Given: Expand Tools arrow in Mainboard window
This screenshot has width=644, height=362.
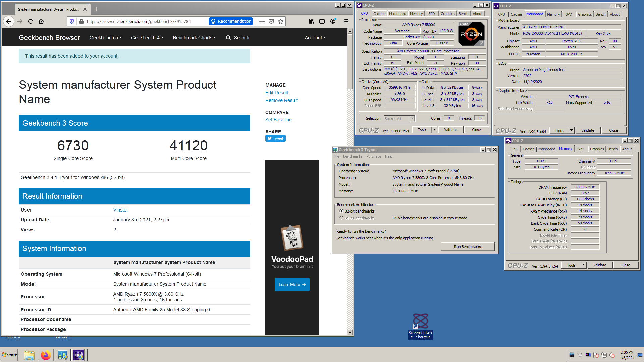Looking at the screenshot, I should (x=571, y=130).
